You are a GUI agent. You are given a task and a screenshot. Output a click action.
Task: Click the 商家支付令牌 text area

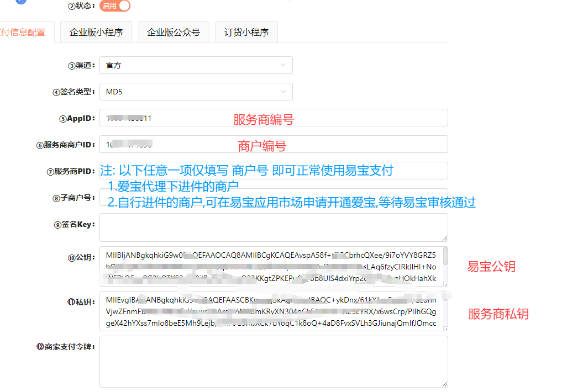(273, 361)
